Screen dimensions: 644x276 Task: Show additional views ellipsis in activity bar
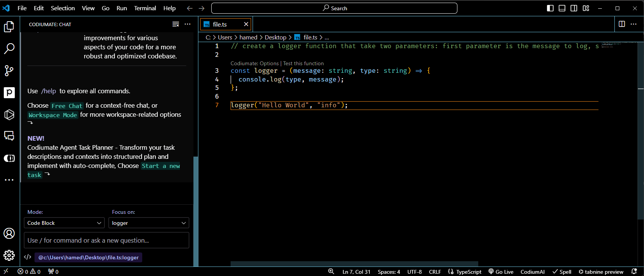pyautogui.click(x=9, y=180)
